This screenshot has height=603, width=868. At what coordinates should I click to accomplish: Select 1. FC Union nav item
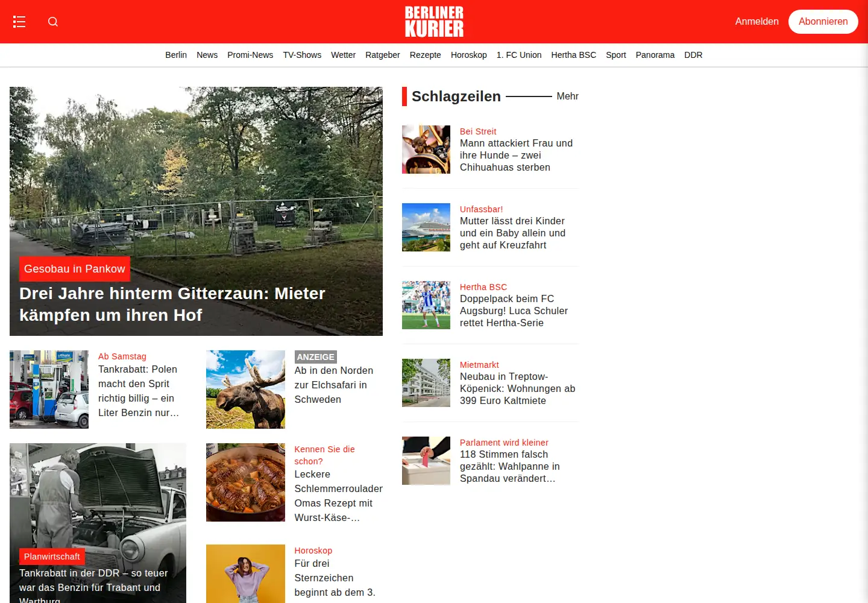[x=518, y=55]
